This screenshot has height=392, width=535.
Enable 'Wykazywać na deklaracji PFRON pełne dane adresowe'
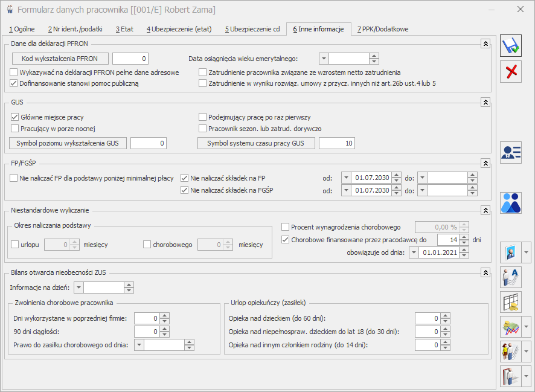click(x=14, y=72)
